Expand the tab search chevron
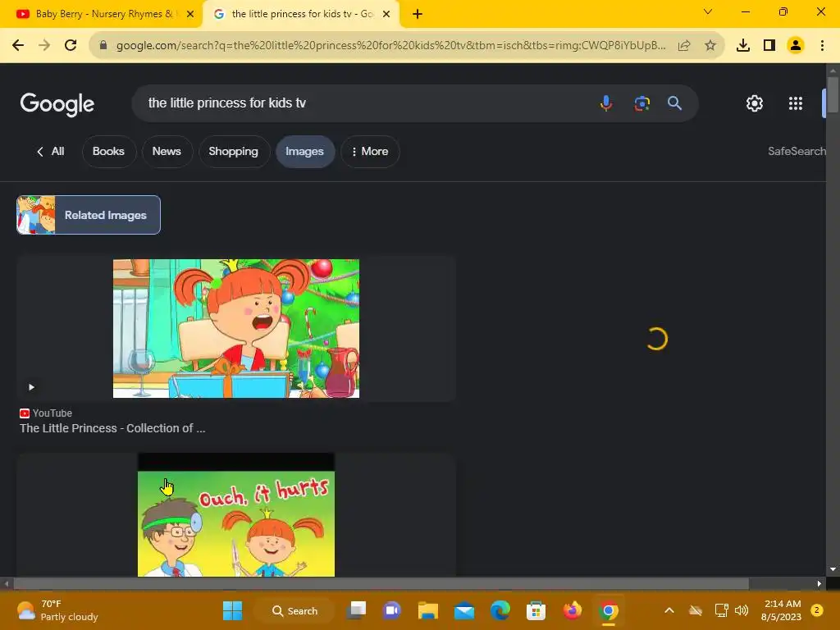840x630 pixels. click(708, 11)
